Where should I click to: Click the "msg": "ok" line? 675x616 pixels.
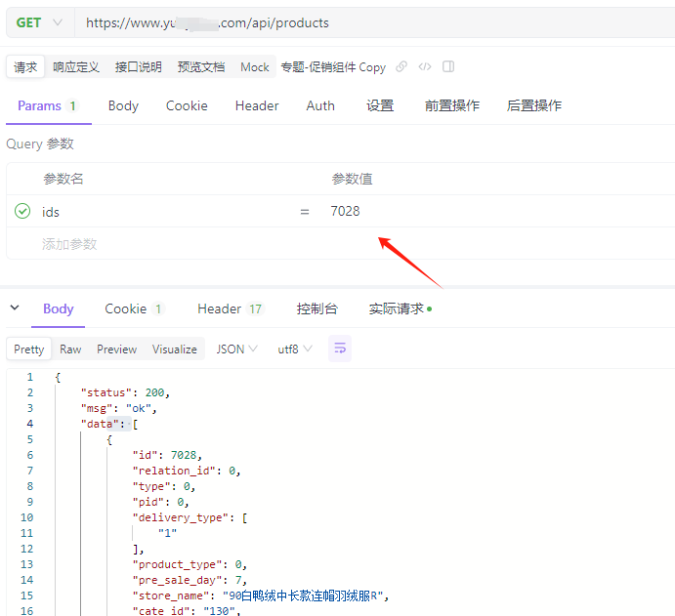pos(119,408)
